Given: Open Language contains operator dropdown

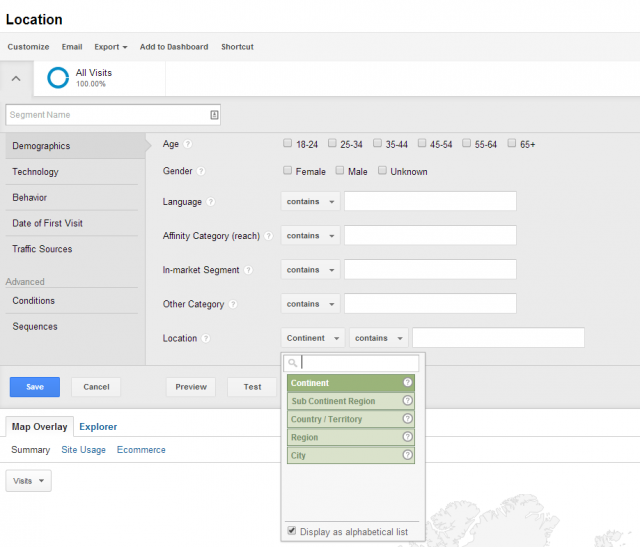Looking at the screenshot, I should (310, 201).
